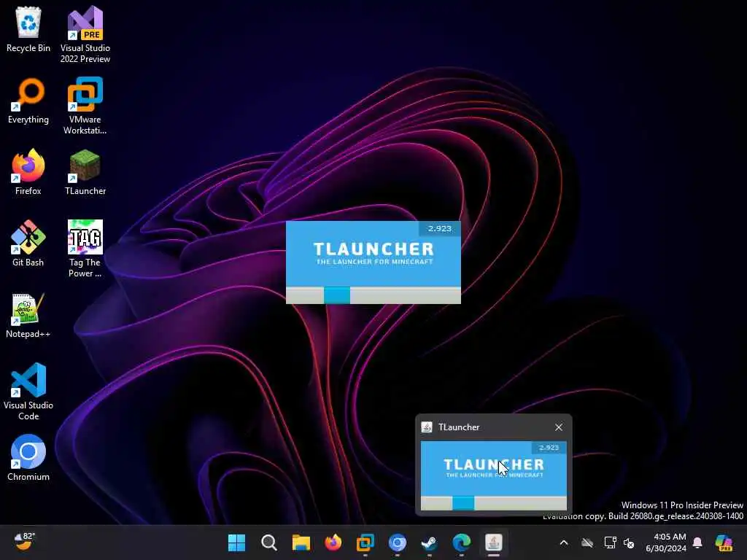This screenshot has height=560, width=747.
Task: Select the Firefox desktop shortcut
Action: (28, 172)
